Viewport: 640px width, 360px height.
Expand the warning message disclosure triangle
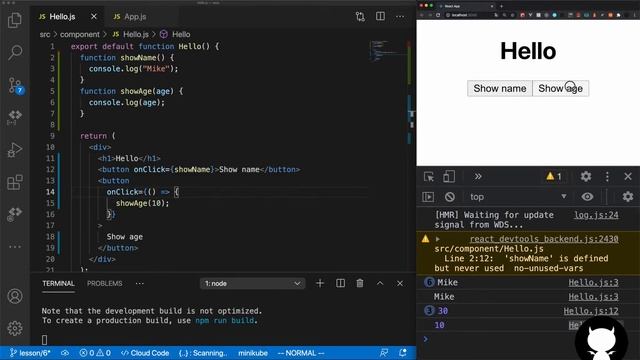tap(437, 239)
